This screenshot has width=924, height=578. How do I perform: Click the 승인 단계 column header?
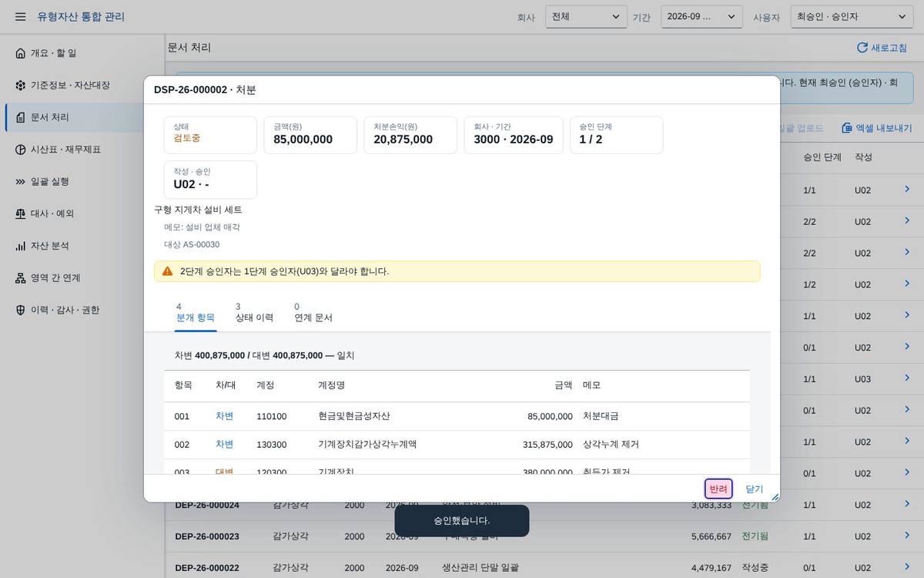pyautogui.click(x=822, y=157)
